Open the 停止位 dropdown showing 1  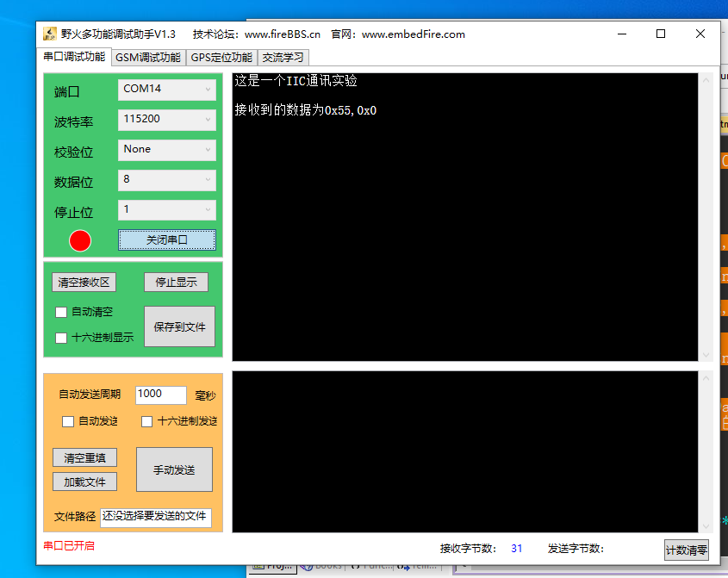tap(166, 210)
